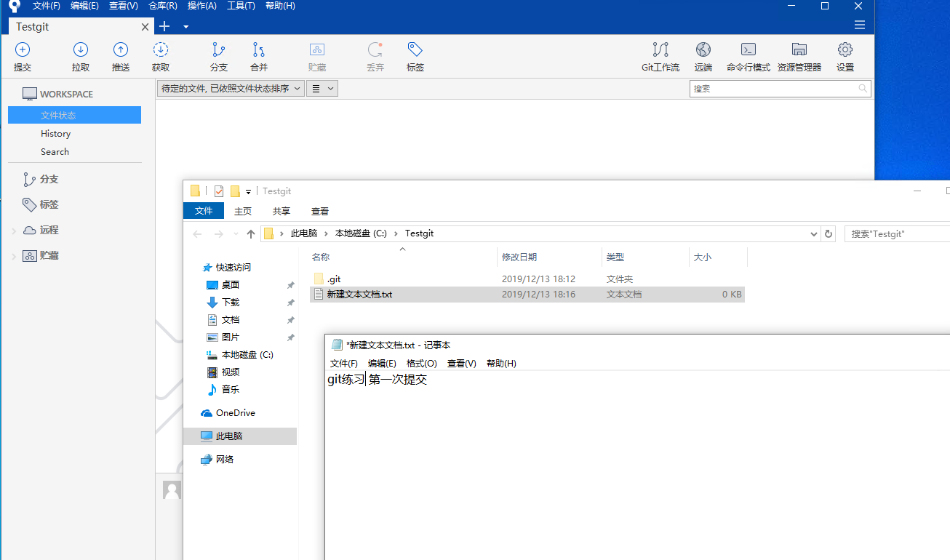Open Notepad 格式(O) menu
The height and width of the screenshot is (560, 950).
tap(422, 364)
